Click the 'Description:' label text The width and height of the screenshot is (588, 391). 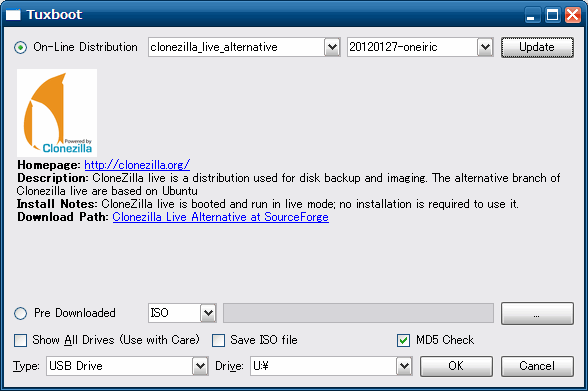(53, 178)
